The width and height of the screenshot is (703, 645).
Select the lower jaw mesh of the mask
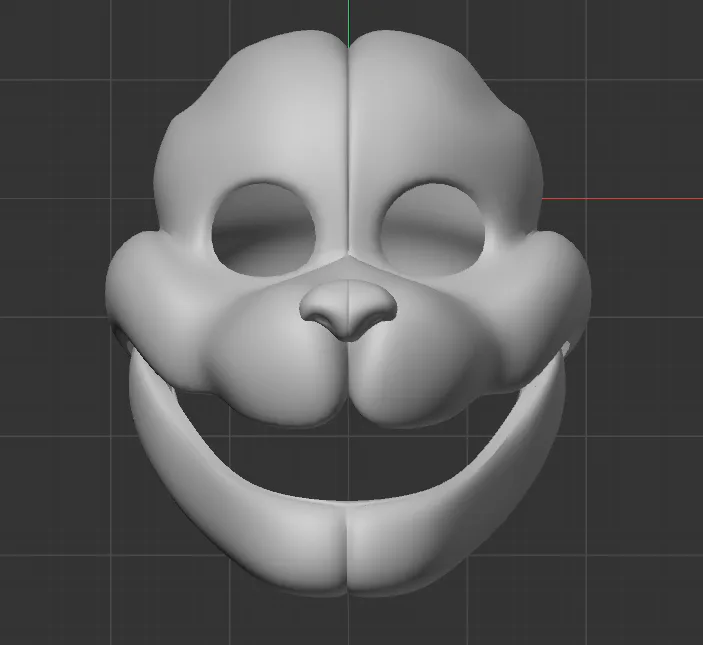click(x=345, y=545)
